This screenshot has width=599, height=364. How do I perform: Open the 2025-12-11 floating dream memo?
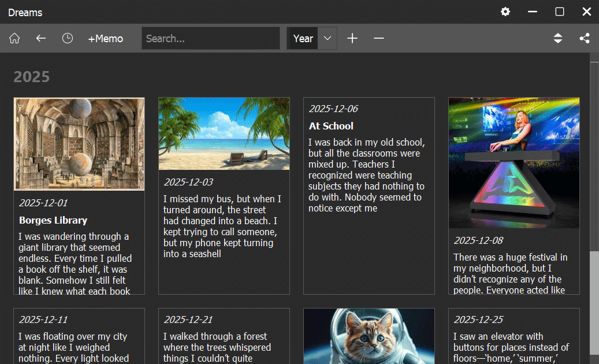click(x=79, y=338)
